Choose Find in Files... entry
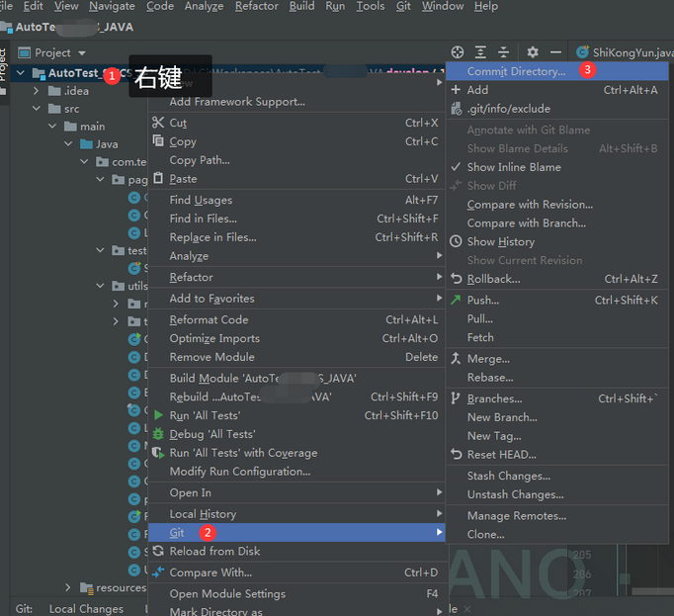 pos(296,219)
